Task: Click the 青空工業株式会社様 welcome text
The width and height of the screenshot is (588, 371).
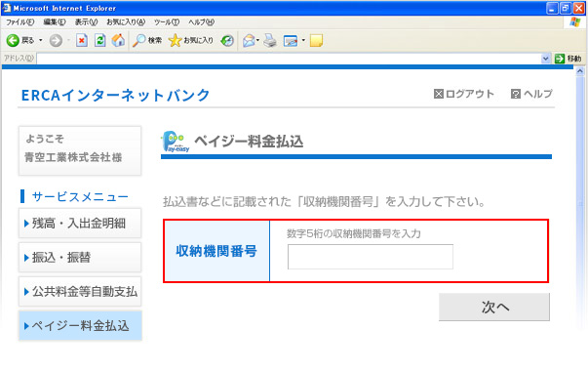Action: [73, 157]
